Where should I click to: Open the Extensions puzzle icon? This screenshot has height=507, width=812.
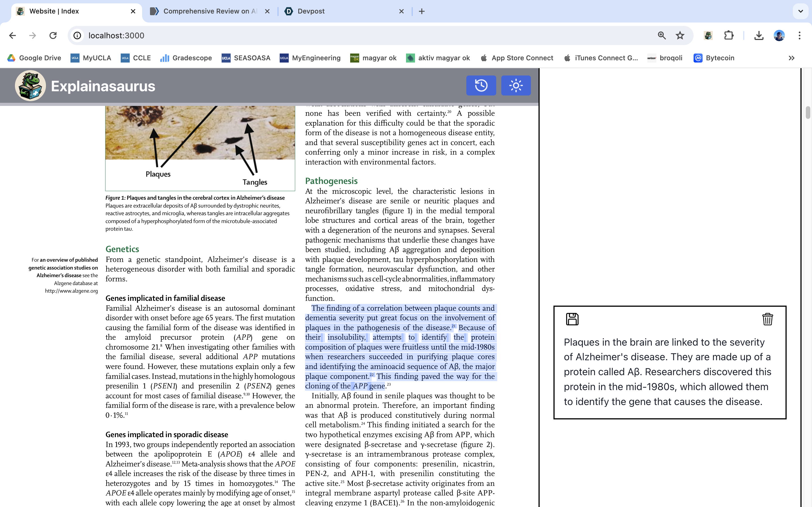tap(729, 35)
